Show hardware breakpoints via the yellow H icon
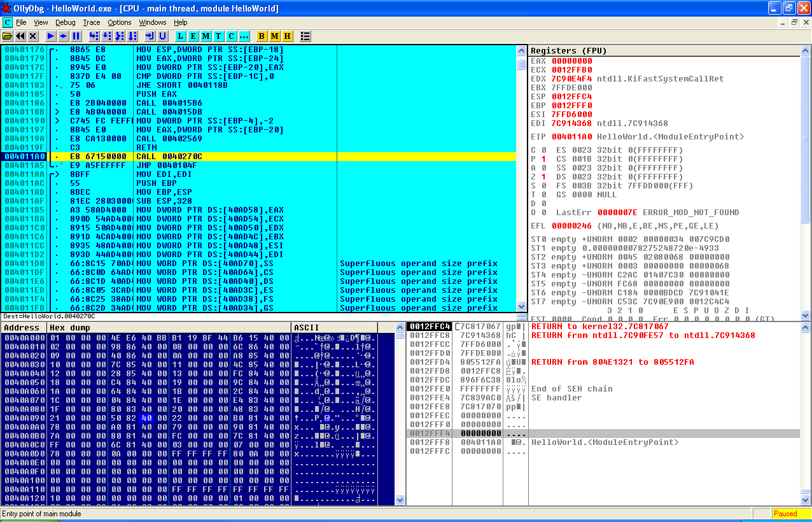The height and width of the screenshot is (522, 812). coord(288,36)
